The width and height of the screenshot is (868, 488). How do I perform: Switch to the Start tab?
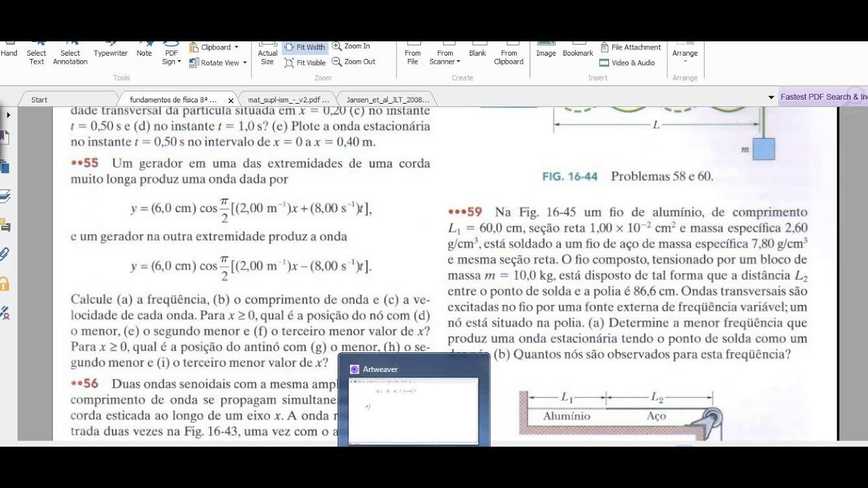pos(39,100)
